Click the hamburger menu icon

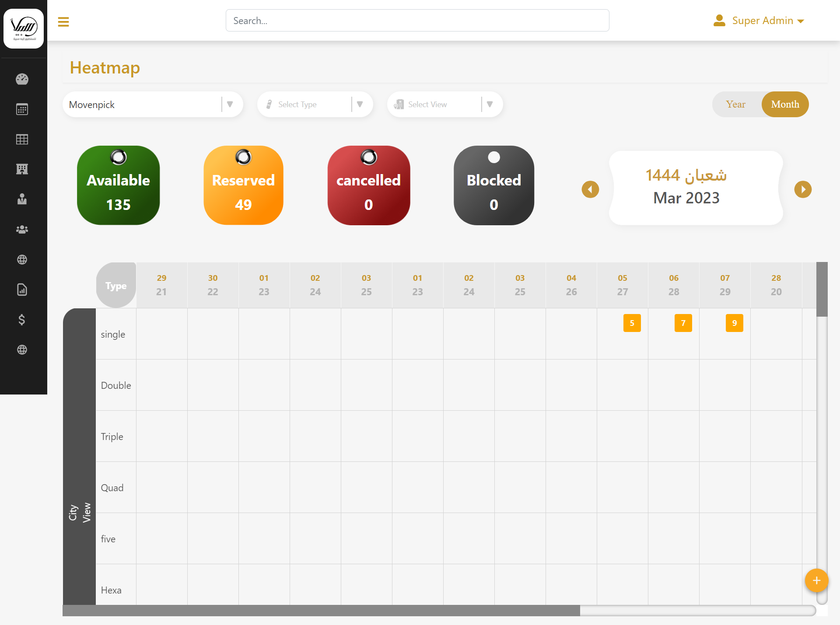pyautogui.click(x=63, y=21)
